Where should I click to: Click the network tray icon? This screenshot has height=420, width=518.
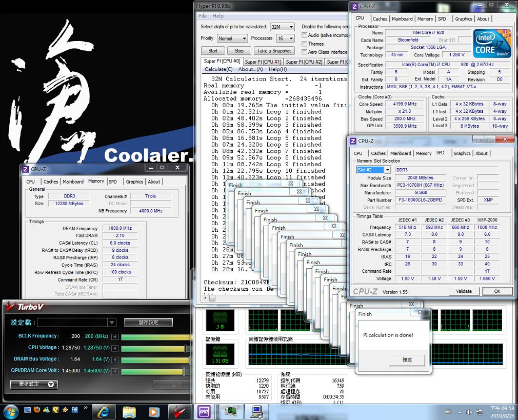(x=479, y=412)
